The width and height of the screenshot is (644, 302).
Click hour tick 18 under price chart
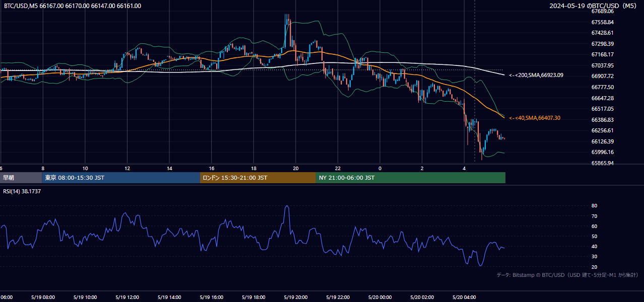(x=254, y=168)
